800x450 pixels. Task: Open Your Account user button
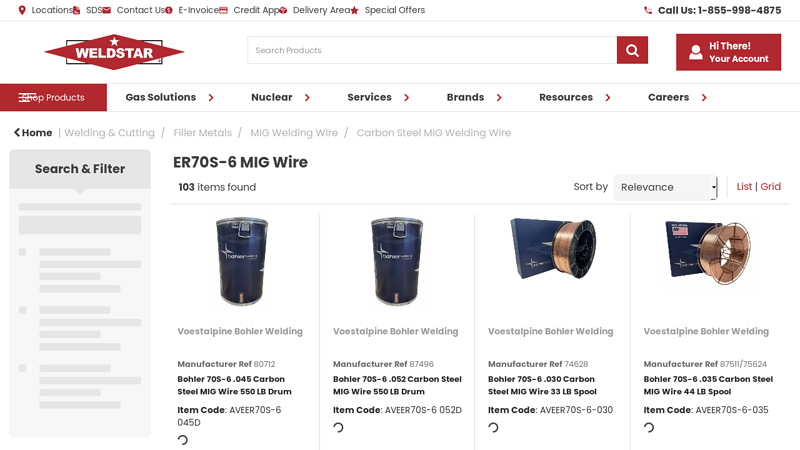point(728,52)
